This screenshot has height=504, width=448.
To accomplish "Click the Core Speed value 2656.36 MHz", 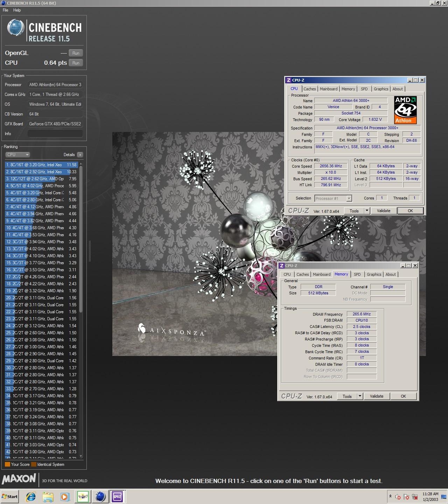I will point(331,166).
